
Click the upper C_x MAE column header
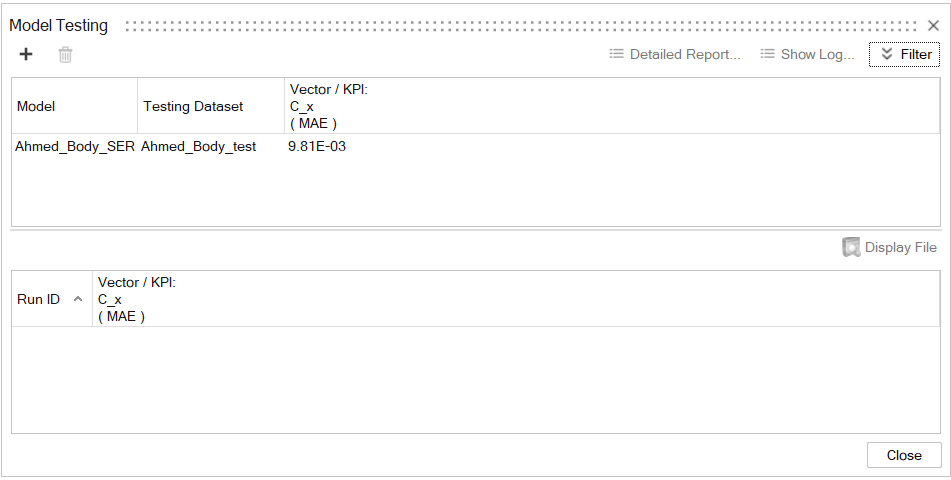328,106
